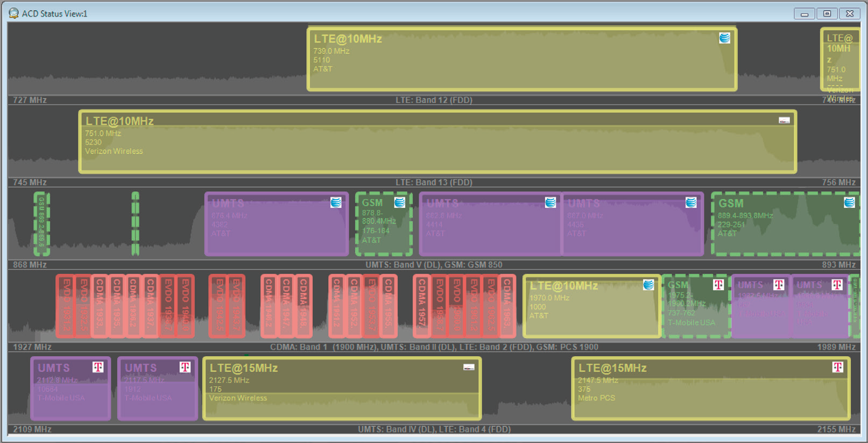
Task: Click 'UMTS: Band IV (DL), LTE: Band 4 (FDD)' label
Action: click(x=434, y=429)
